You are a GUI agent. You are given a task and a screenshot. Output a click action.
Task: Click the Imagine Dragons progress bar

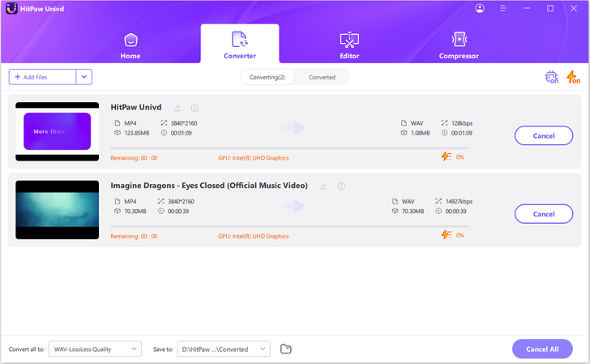tap(289, 227)
